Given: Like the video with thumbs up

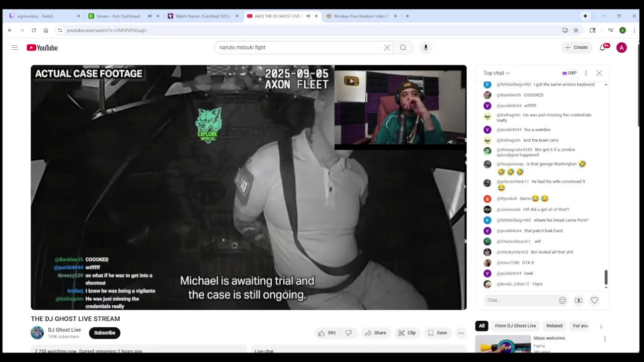Looking at the screenshot, I should (327, 333).
